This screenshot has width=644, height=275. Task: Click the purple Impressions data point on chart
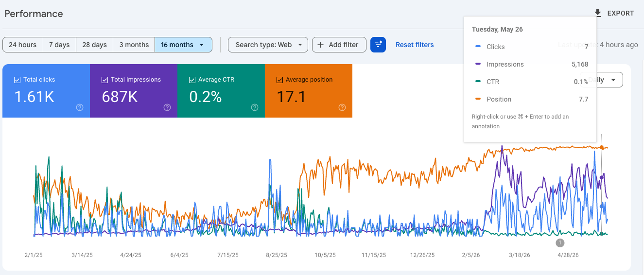tap(602, 177)
